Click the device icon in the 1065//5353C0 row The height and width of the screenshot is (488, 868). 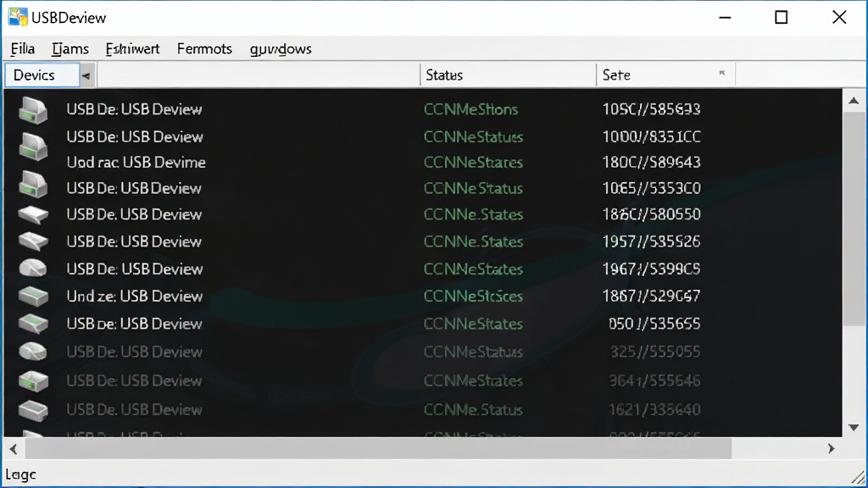click(x=33, y=184)
